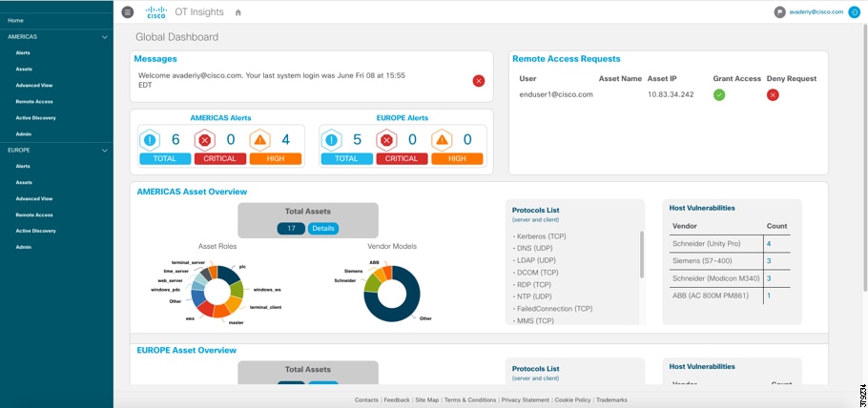Open Cookie Policy footer link

[573, 399]
